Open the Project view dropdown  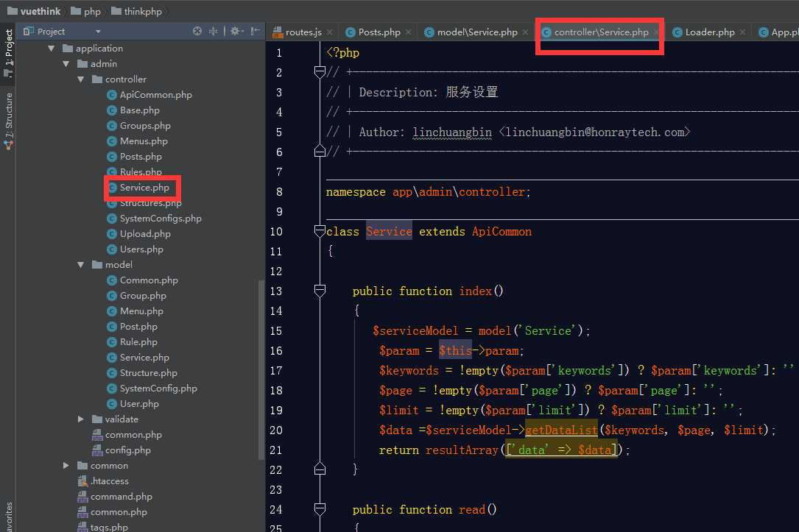[98, 32]
